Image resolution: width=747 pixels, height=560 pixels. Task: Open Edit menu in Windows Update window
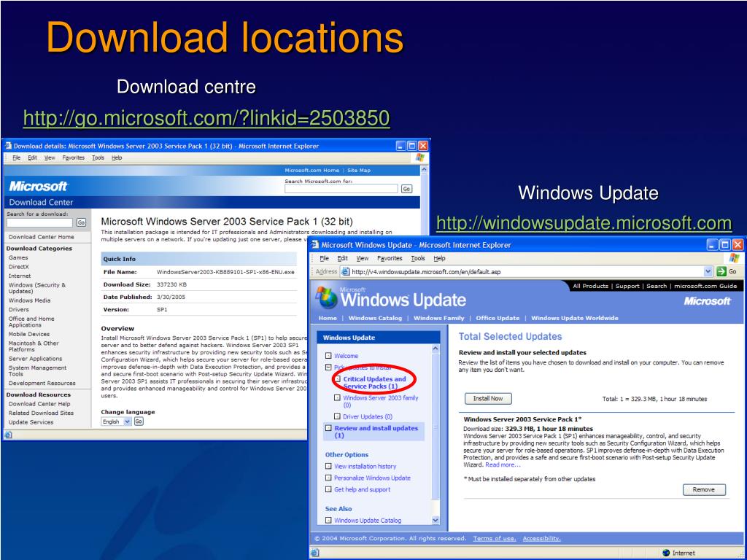point(343,258)
